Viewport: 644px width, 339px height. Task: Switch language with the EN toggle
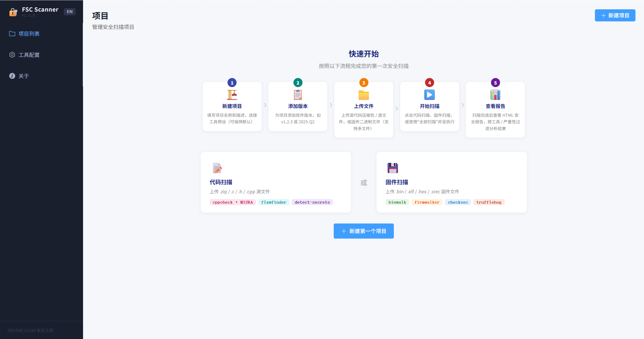[x=70, y=12]
